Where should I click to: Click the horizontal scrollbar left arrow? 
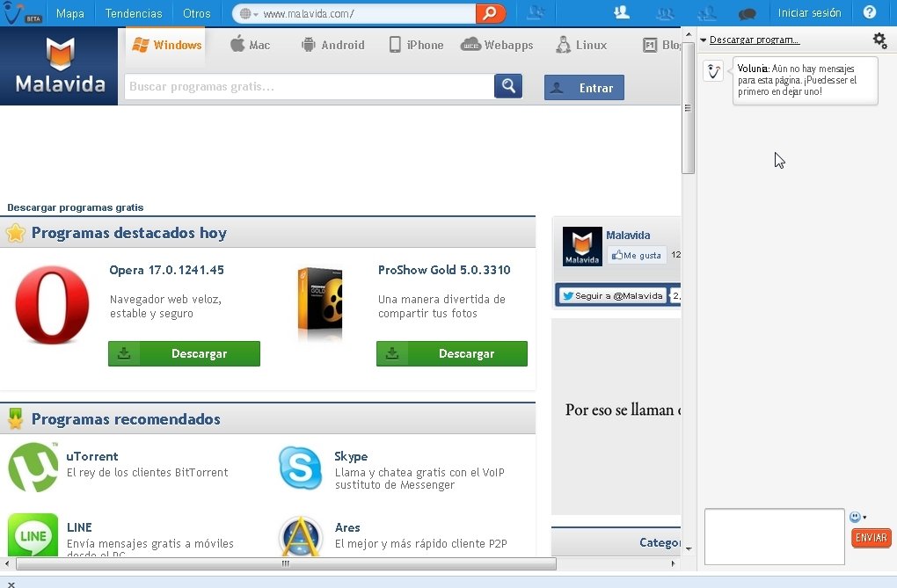click(x=7, y=563)
